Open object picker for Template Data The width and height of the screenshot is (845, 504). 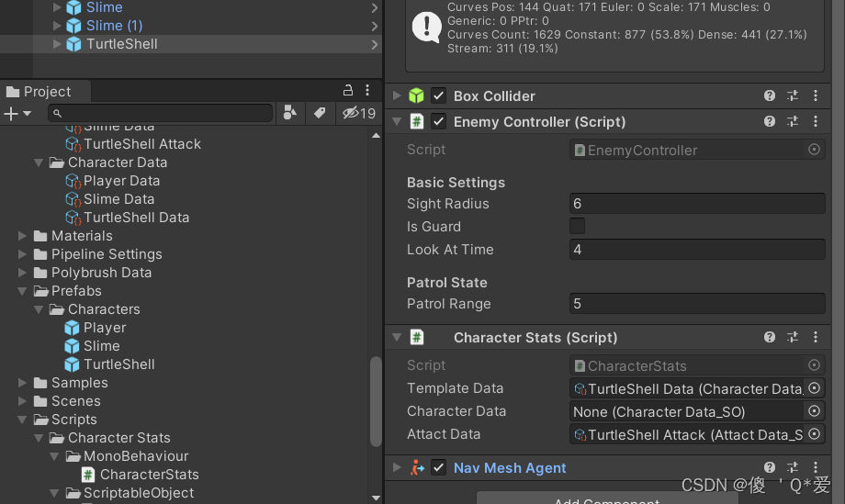click(x=814, y=388)
